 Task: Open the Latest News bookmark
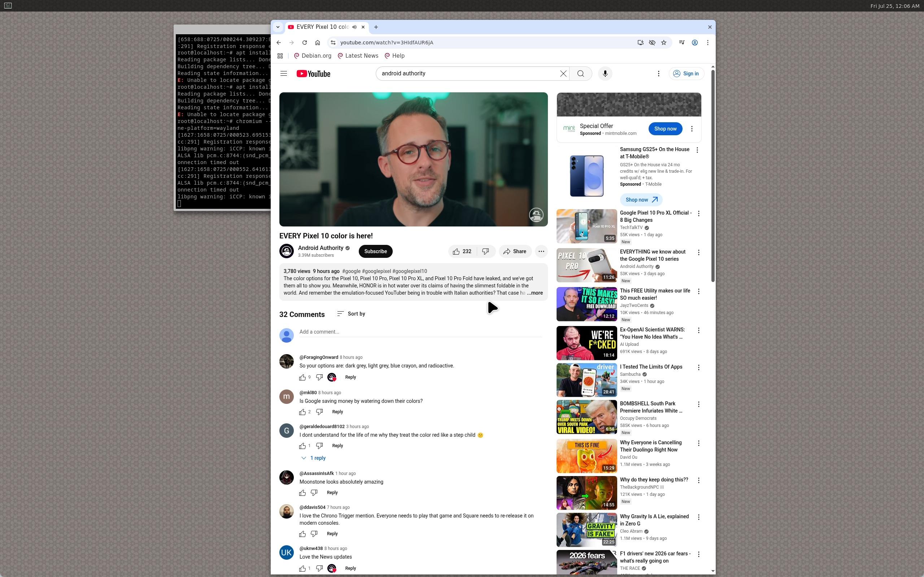pyautogui.click(x=358, y=56)
